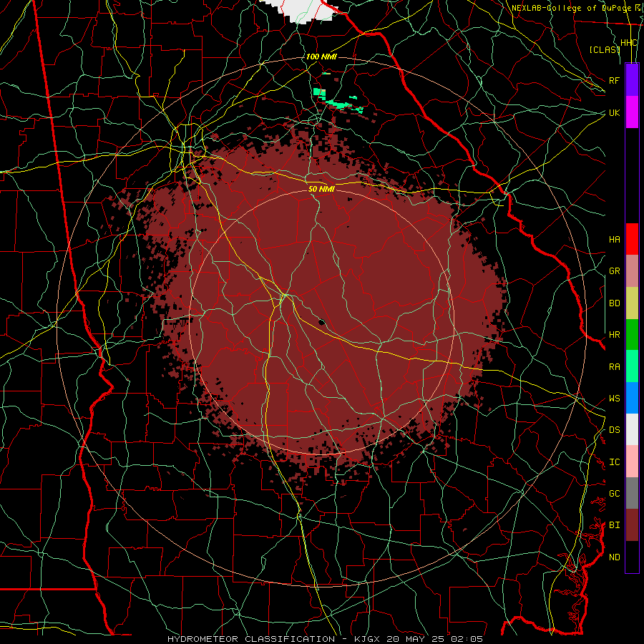Click the '20 MAY 25' date text

click(415, 639)
